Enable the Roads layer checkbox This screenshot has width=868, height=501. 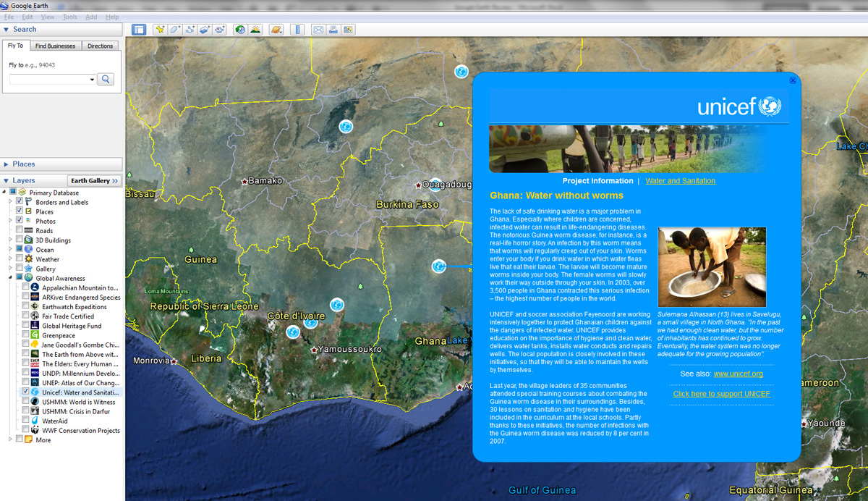pos(20,231)
